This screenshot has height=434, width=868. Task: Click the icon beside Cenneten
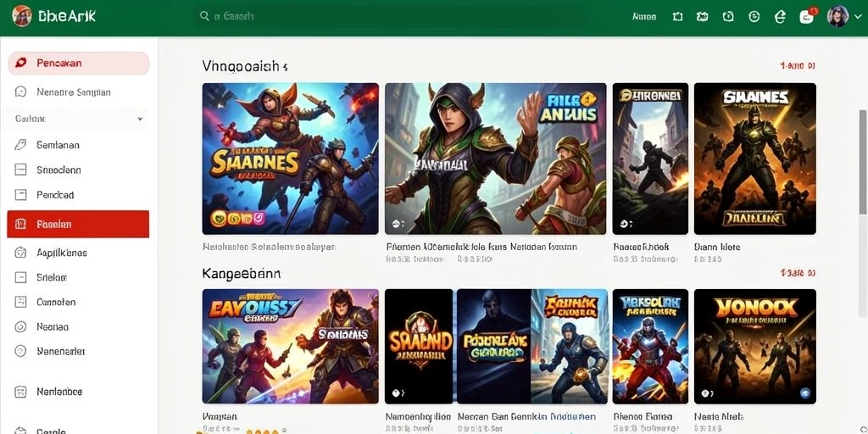click(x=20, y=302)
